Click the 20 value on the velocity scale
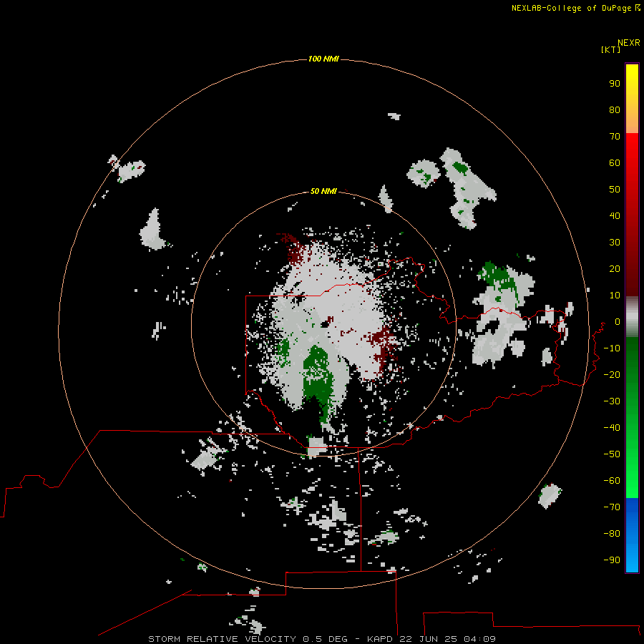Screen dimensions: 644x644 615,268
